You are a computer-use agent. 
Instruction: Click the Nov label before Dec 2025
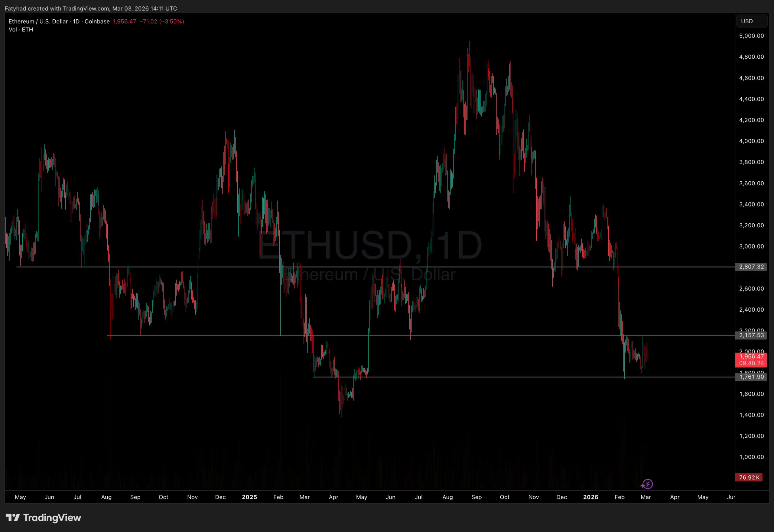[x=533, y=497]
